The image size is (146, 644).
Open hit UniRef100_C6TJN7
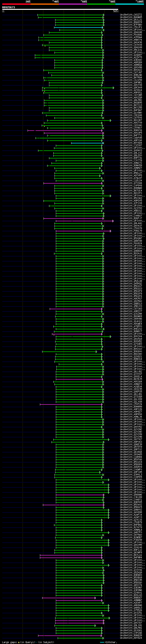(x=131, y=72)
